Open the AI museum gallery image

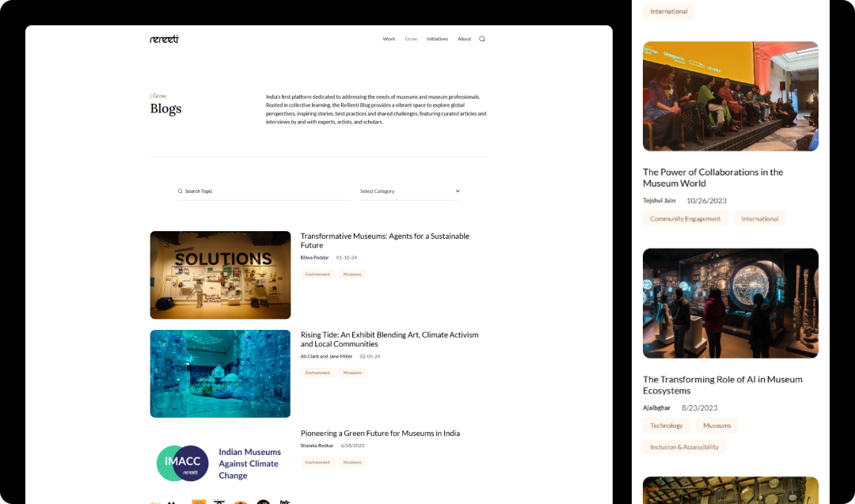731,303
